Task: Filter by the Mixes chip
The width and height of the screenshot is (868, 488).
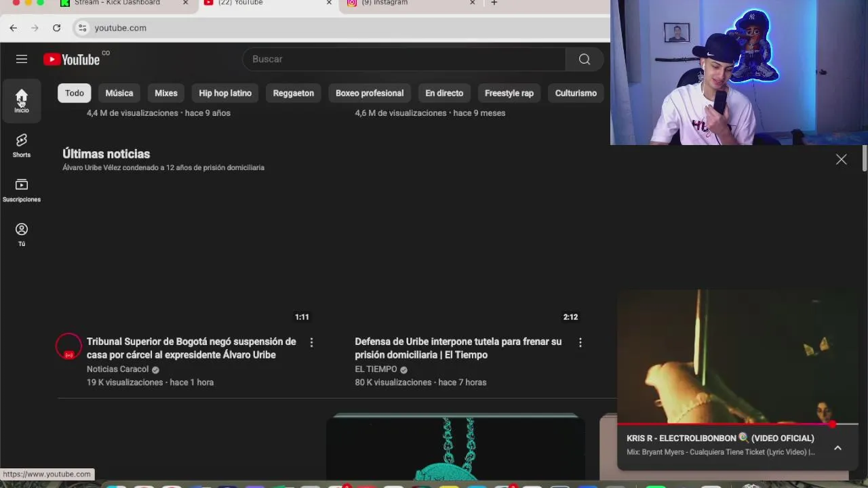Action: (x=166, y=93)
